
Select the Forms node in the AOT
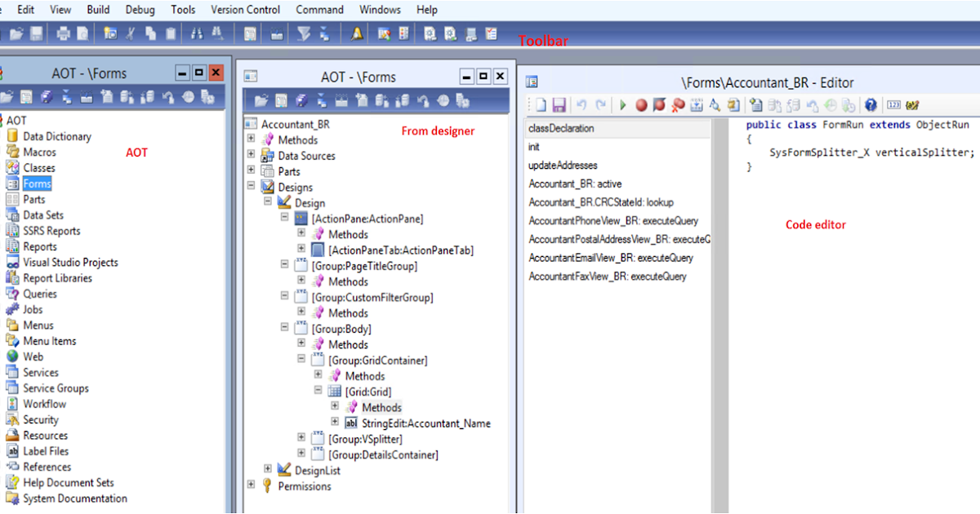[x=38, y=183]
